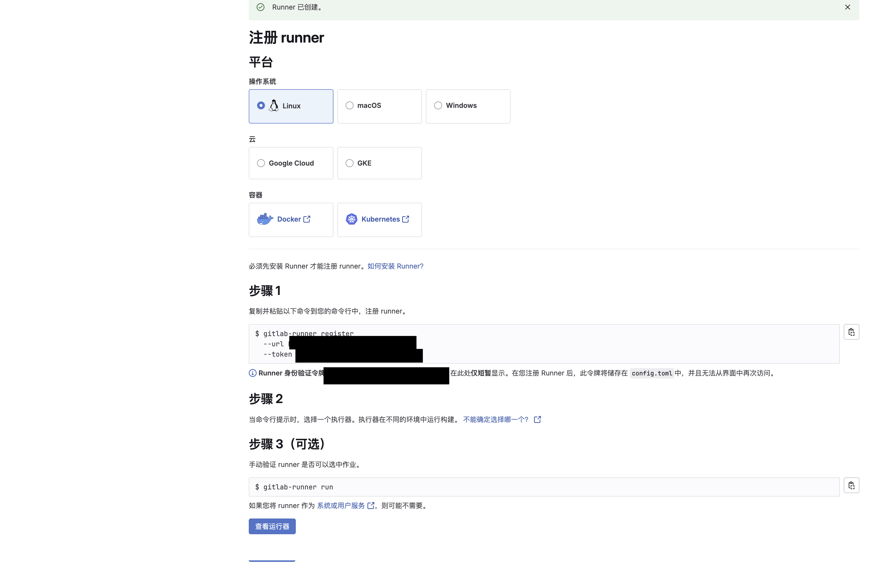Click external icon after 不能确定选择哪一个
889x588 pixels.
(x=537, y=419)
